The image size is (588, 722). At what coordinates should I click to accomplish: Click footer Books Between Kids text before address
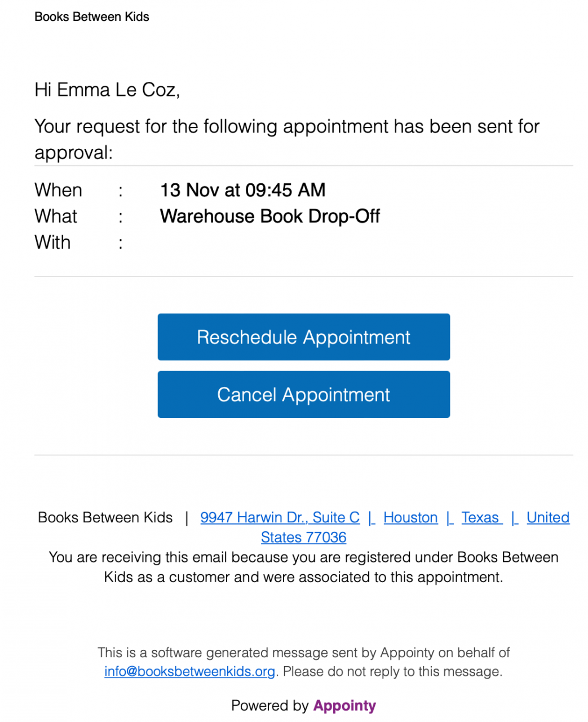click(105, 517)
